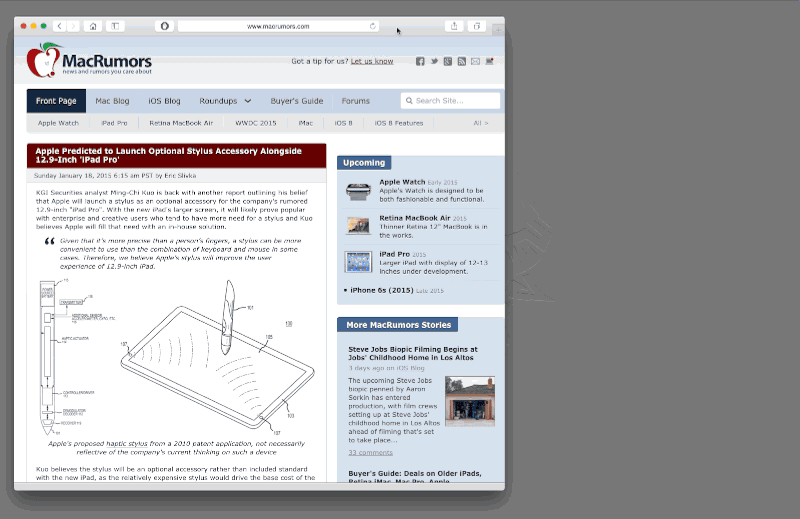
Task: Click the MacRumors apple logo
Action: coord(43,60)
